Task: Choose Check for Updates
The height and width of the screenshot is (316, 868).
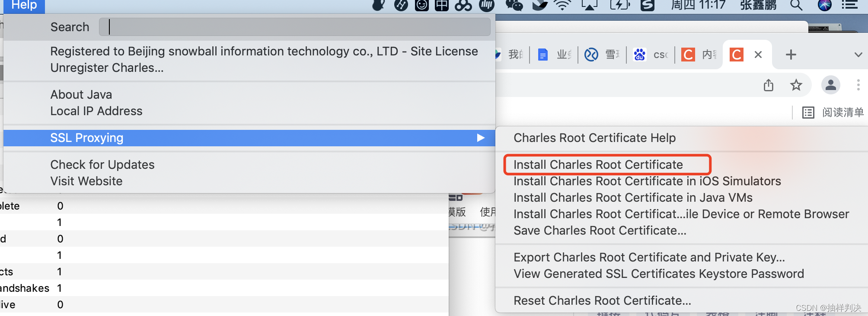Action: pos(102,165)
